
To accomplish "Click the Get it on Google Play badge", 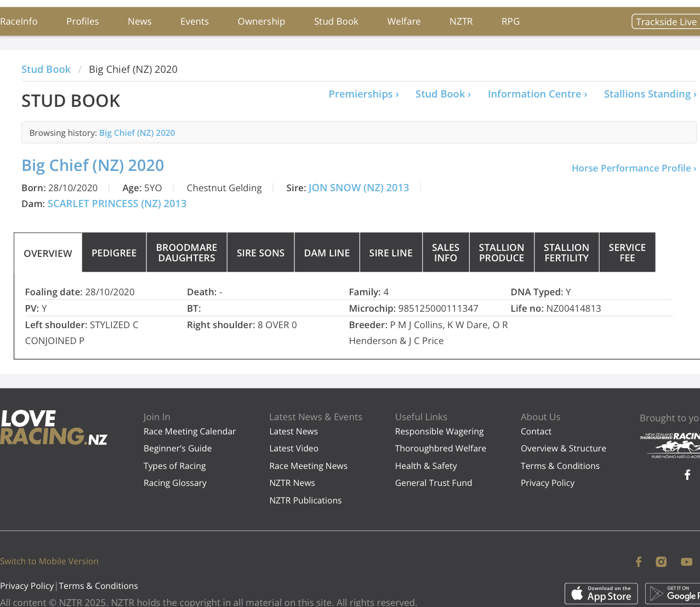I will coord(673,593).
